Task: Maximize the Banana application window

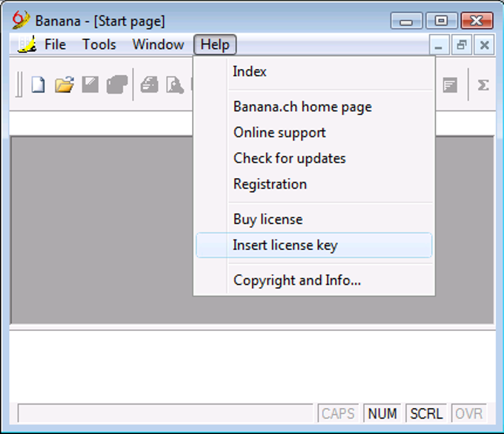Action: (x=441, y=21)
